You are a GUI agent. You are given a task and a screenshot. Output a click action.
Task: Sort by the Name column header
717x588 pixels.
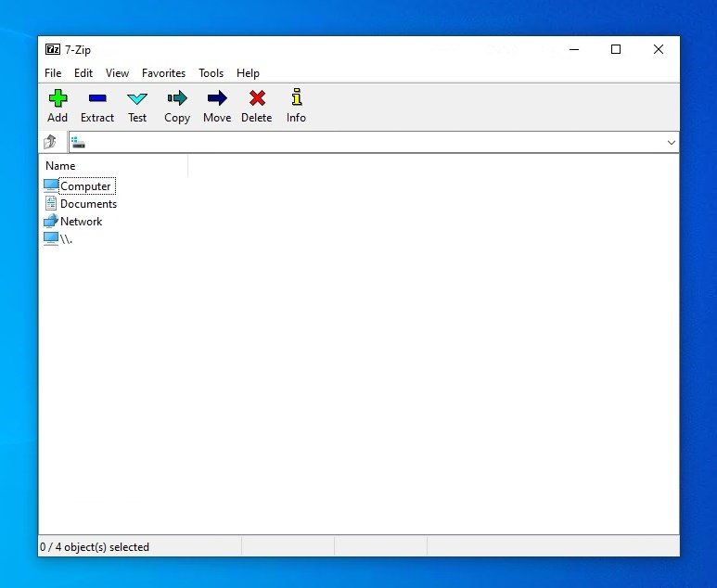click(x=114, y=165)
